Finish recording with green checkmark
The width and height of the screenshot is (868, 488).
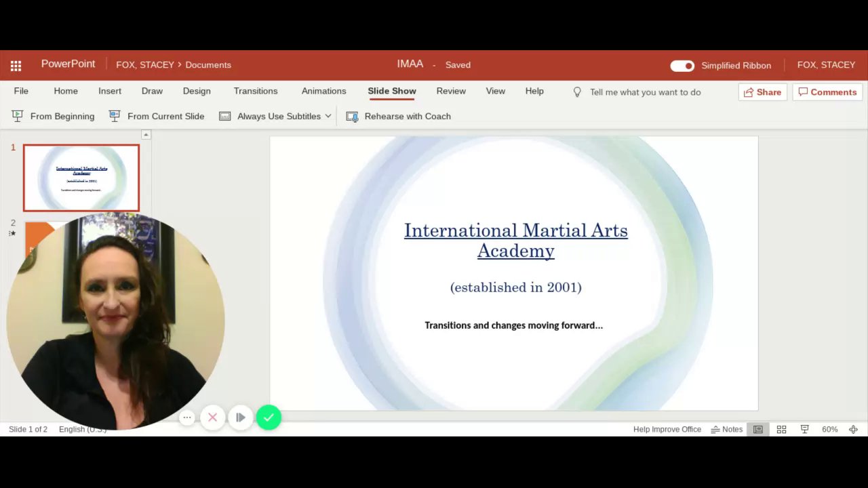269,418
